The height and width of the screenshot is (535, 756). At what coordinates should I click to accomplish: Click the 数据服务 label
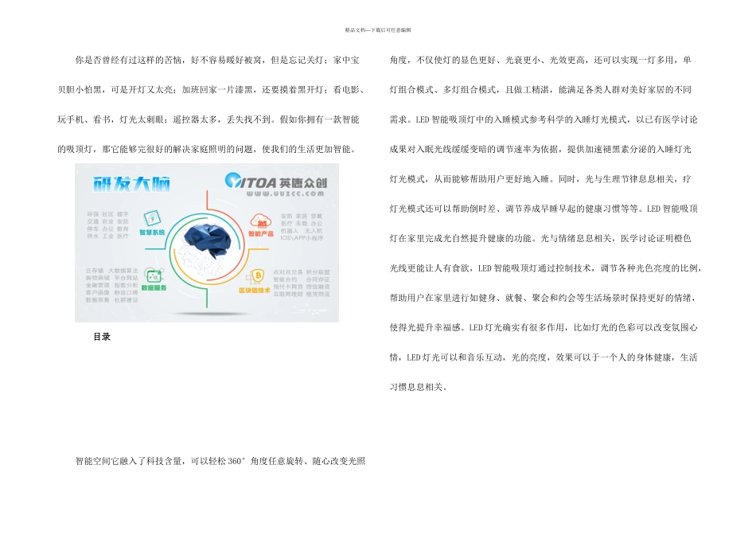tap(154, 288)
